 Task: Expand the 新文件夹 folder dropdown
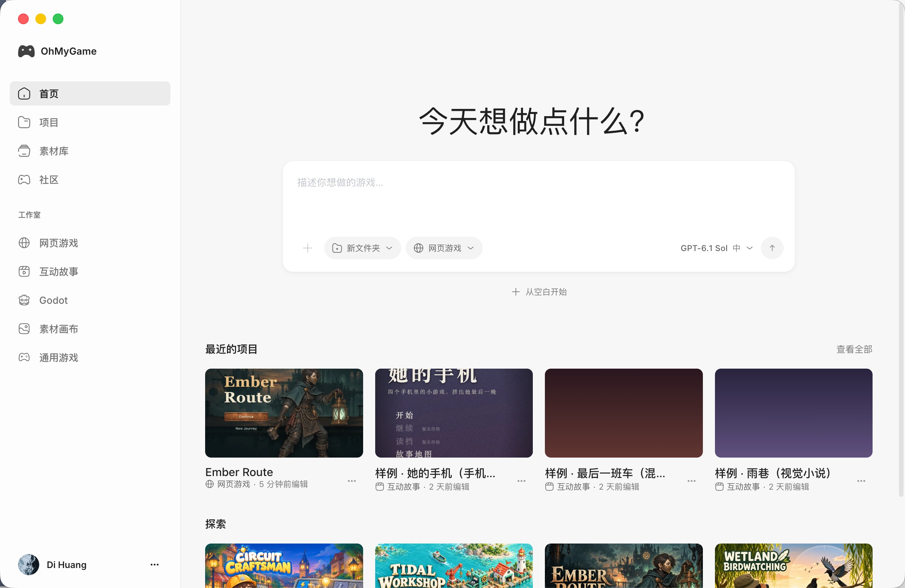click(362, 248)
